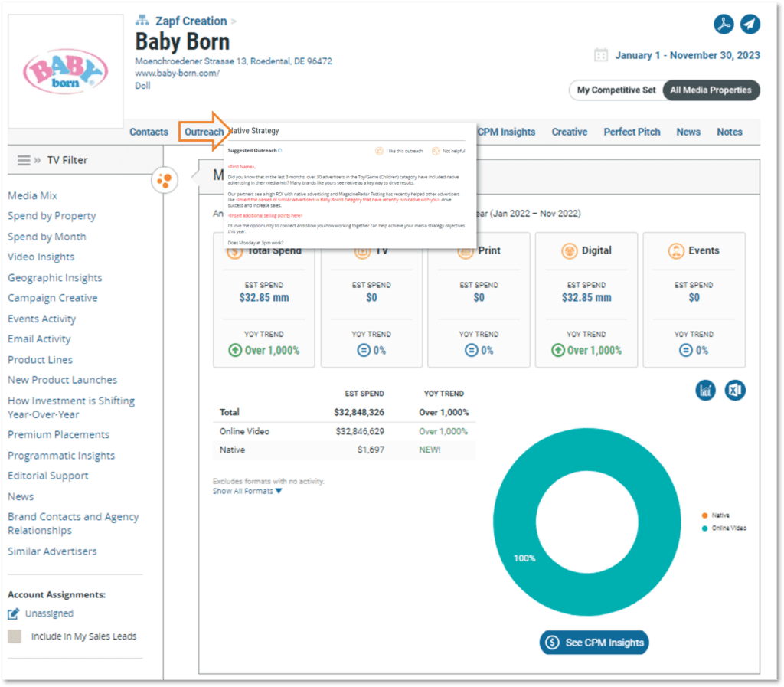Click the organization hierarchy icon beside Zapf Creation

pos(142,21)
